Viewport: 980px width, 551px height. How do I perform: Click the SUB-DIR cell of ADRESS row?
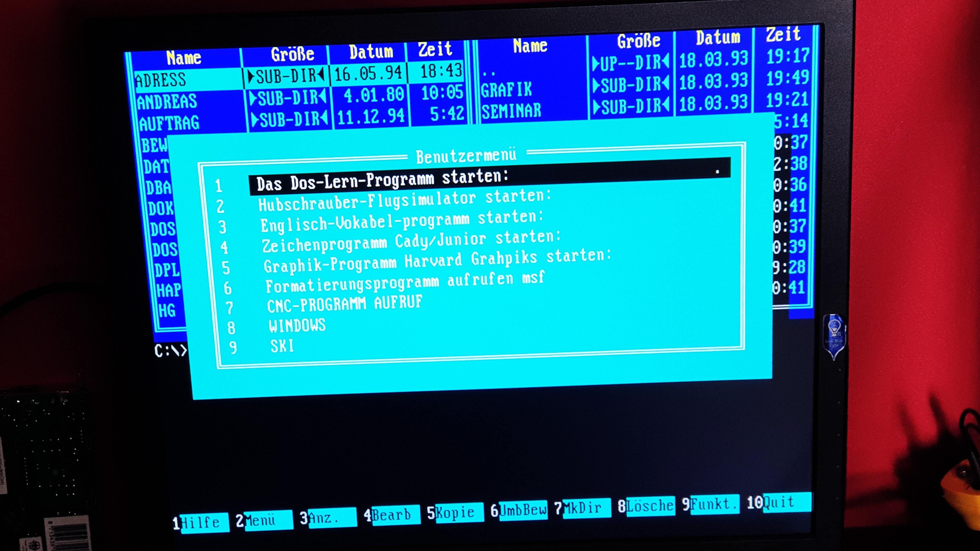tap(286, 76)
